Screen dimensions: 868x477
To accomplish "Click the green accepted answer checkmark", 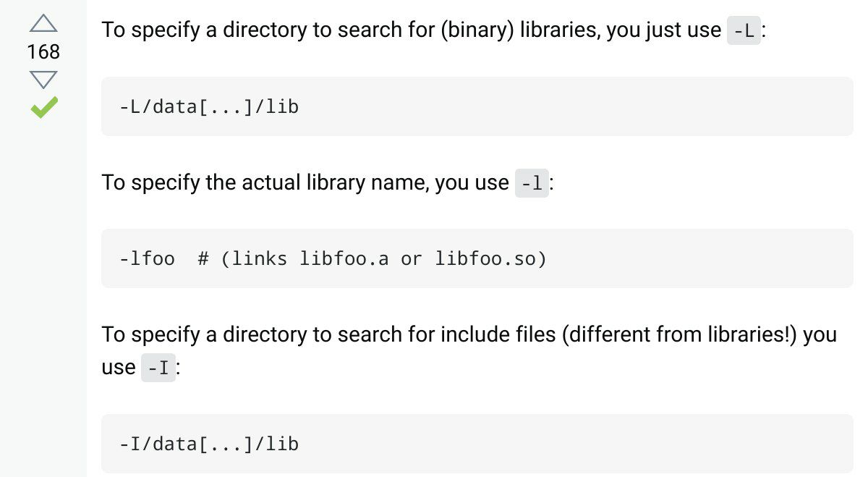I will coord(44,108).
